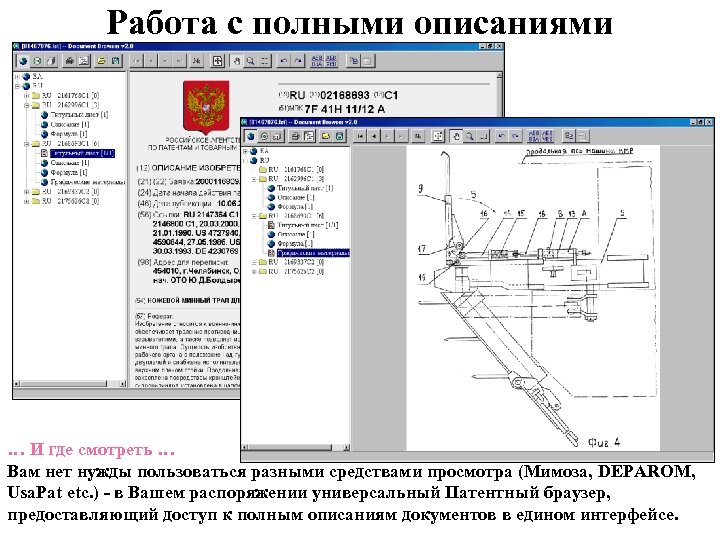This screenshot has width=720, height=540.
Task: Click the patent number 02168693 in back window
Action: click(345, 96)
